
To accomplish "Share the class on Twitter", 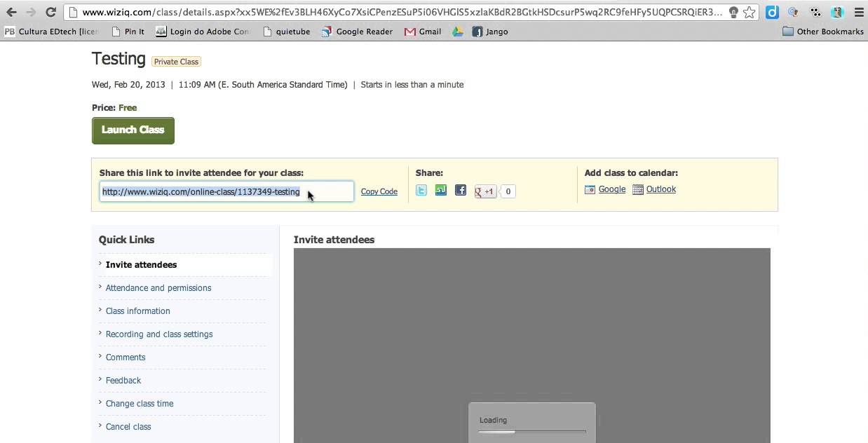I will coord(421,190).
